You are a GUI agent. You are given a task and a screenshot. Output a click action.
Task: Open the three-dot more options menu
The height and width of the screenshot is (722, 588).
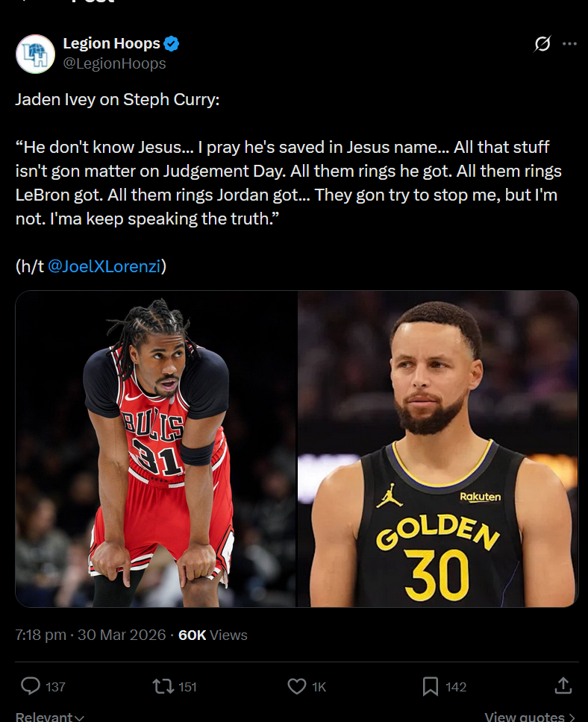[x=569, y=44]
